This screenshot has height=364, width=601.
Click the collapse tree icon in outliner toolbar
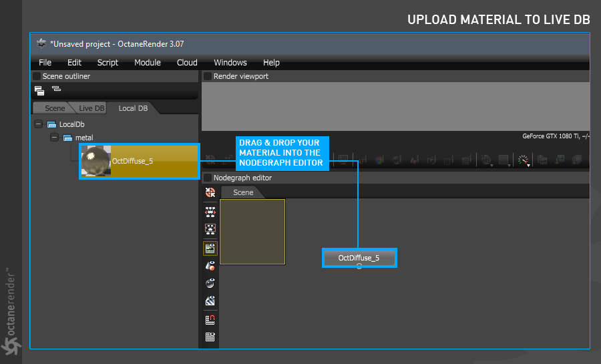coord(56,89)
